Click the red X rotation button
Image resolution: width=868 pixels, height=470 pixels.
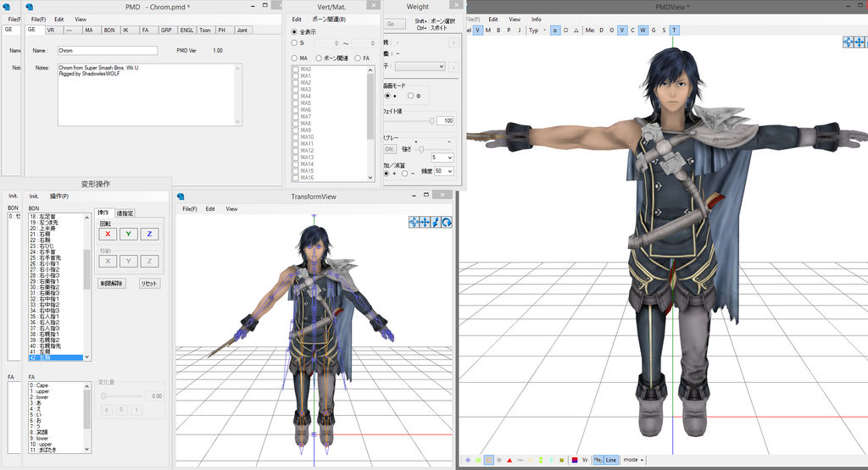click(108, 234)
